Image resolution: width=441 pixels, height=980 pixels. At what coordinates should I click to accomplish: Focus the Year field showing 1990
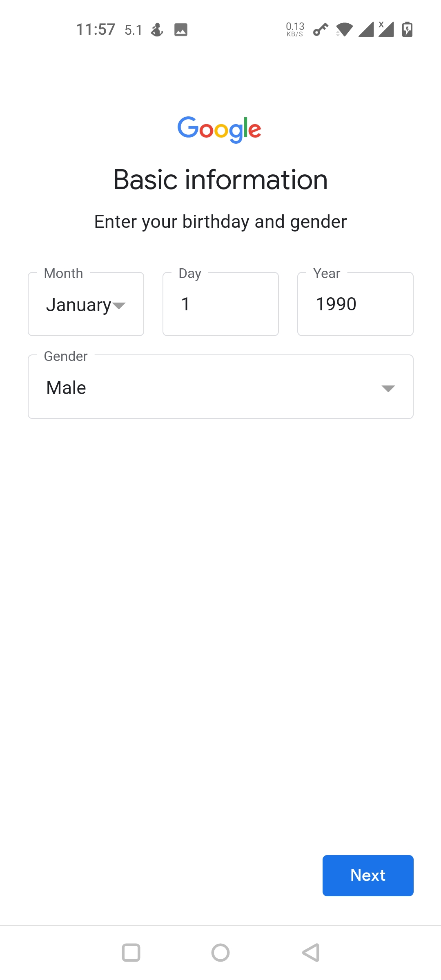click(355, 304)
